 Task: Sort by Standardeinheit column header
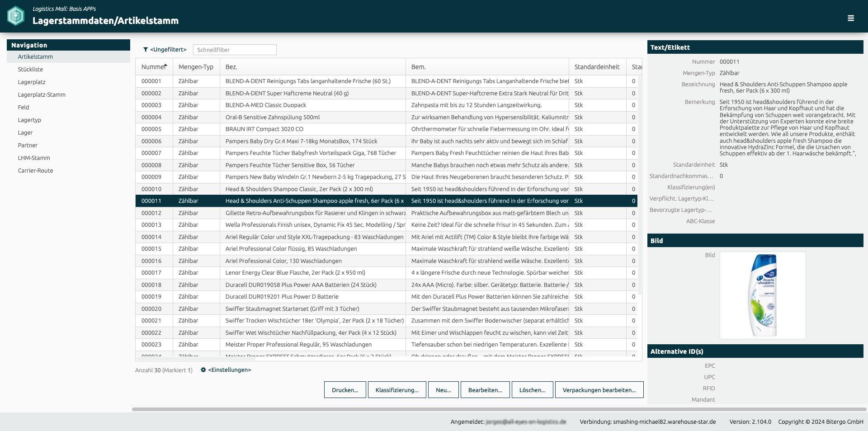point(597,67)
